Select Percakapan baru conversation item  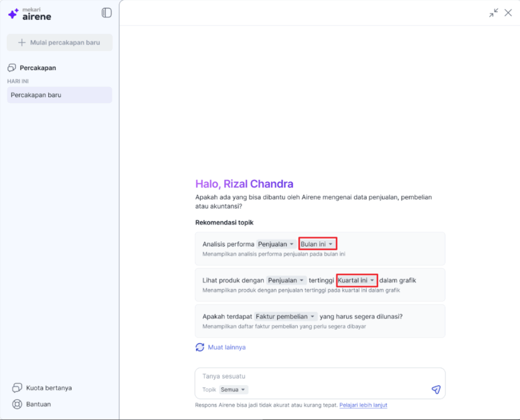tap(60, 95)
